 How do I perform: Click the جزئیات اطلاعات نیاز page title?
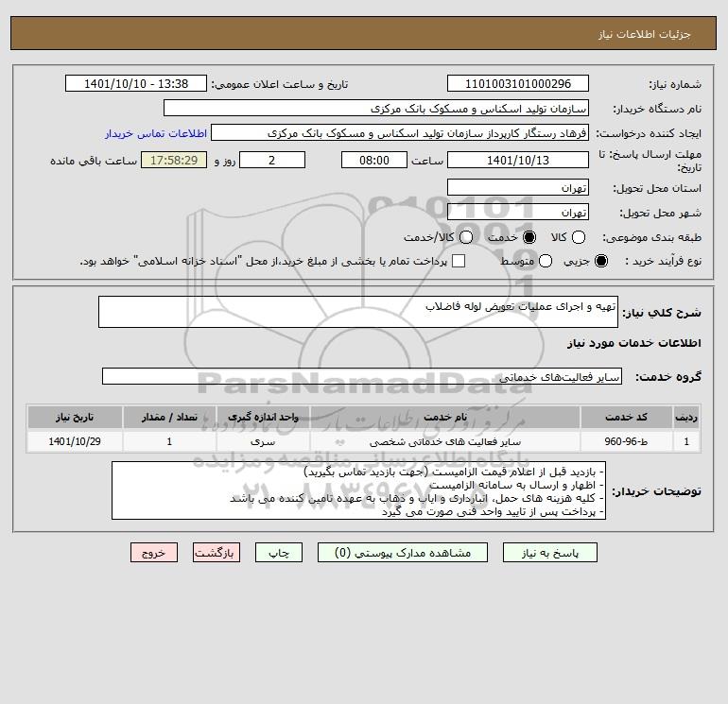[645, 34]
